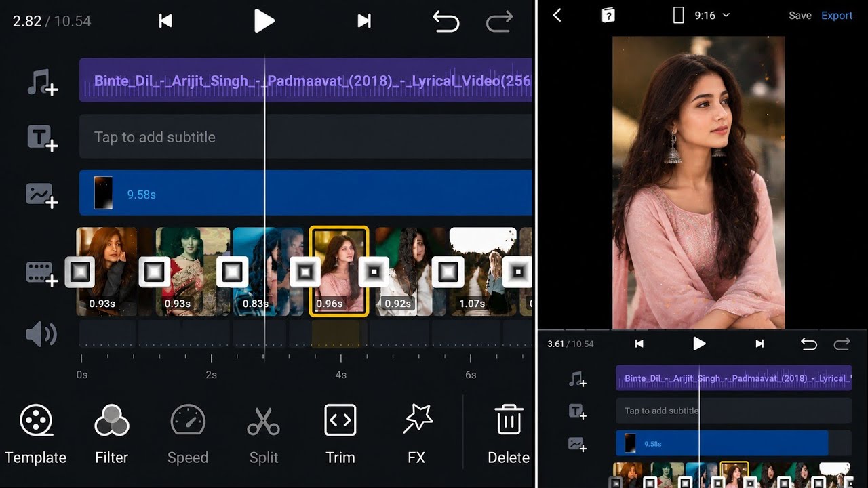The width and height of the screenshot is (868, 488).
Task: Add picture overlay icon in right editor
Action: (x=577, y=444)
